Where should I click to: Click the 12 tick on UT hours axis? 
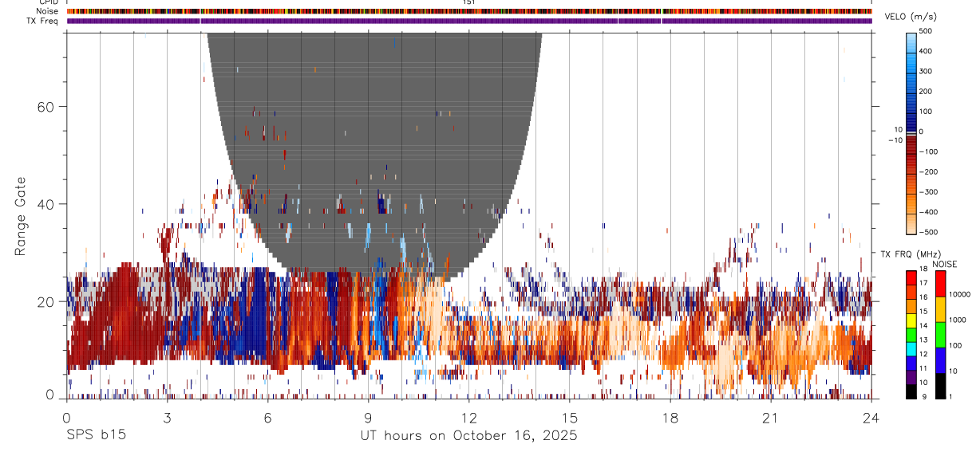coord(468,417)
